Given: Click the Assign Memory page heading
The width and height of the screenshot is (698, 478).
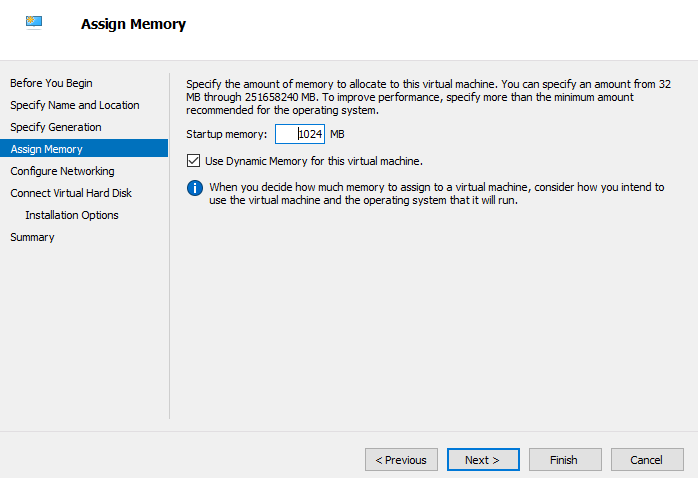Looking at the screenshot, I should (x=133, y=24).
